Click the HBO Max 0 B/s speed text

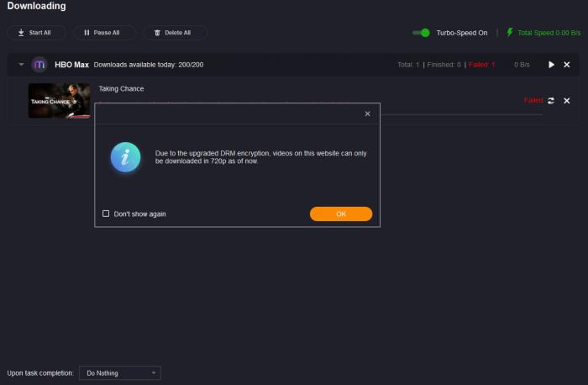522,65
